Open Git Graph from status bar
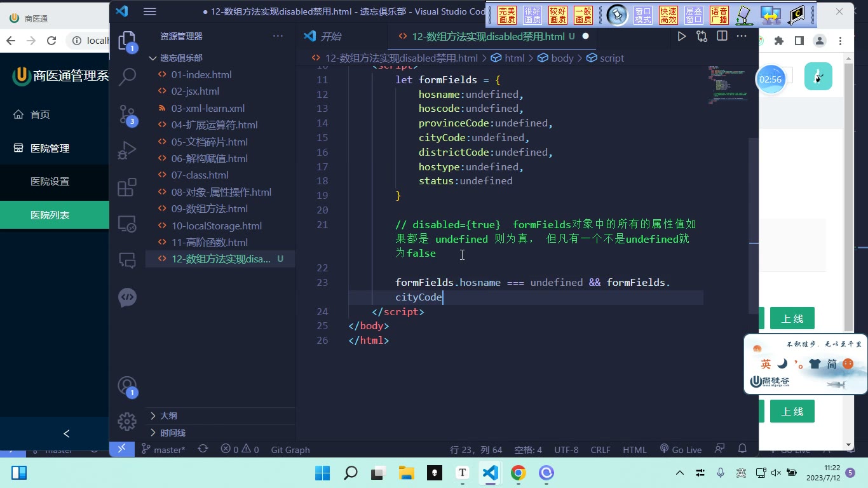 click(x=290, y=449)
